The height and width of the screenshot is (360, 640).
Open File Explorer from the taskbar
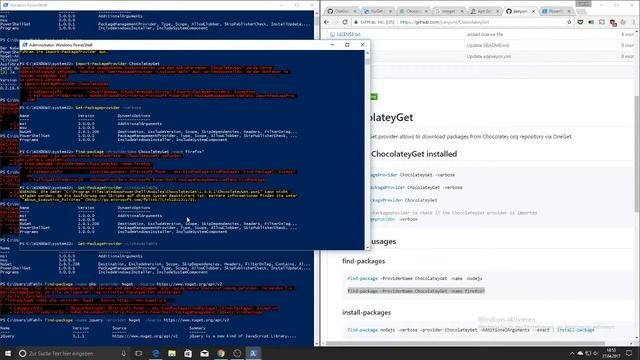tap(172, 353)
